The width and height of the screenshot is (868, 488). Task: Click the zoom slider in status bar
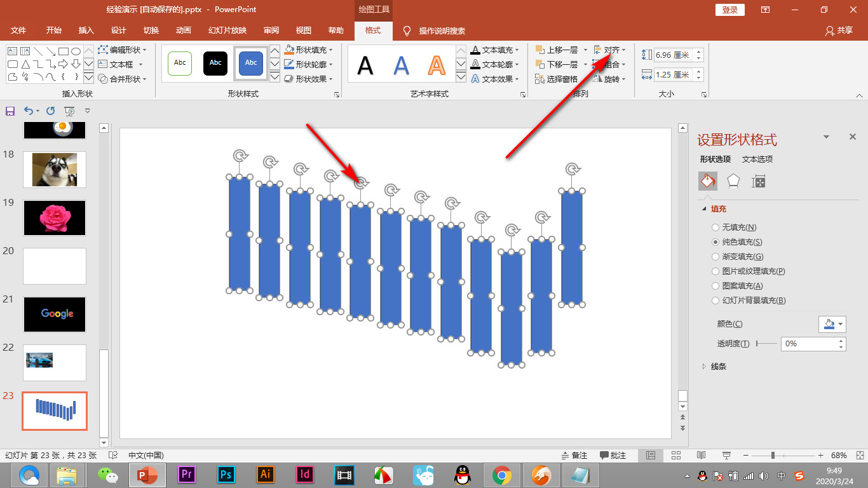pos(784,456)
